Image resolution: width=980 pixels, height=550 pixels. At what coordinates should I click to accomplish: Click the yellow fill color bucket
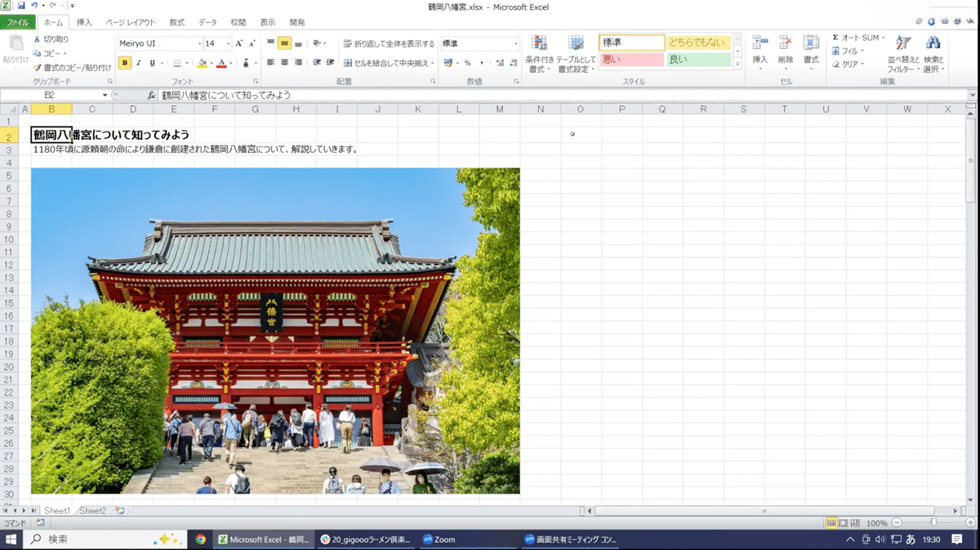tap(202, 63)
